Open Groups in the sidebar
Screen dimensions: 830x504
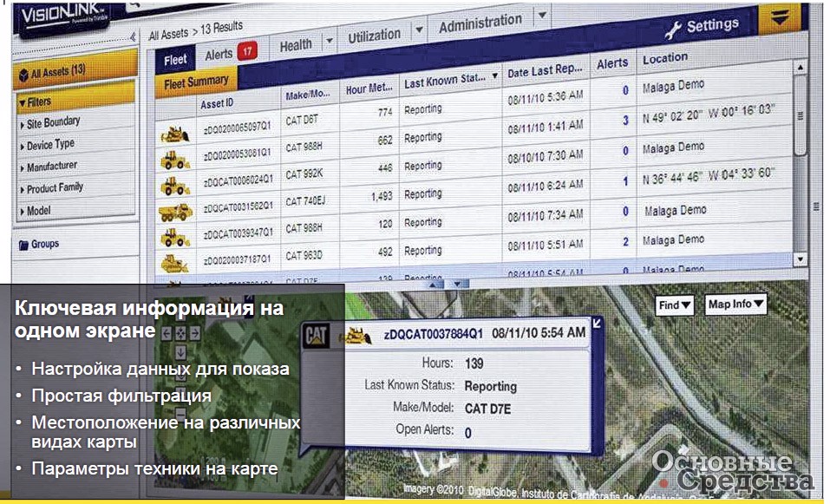pos(45,244)
